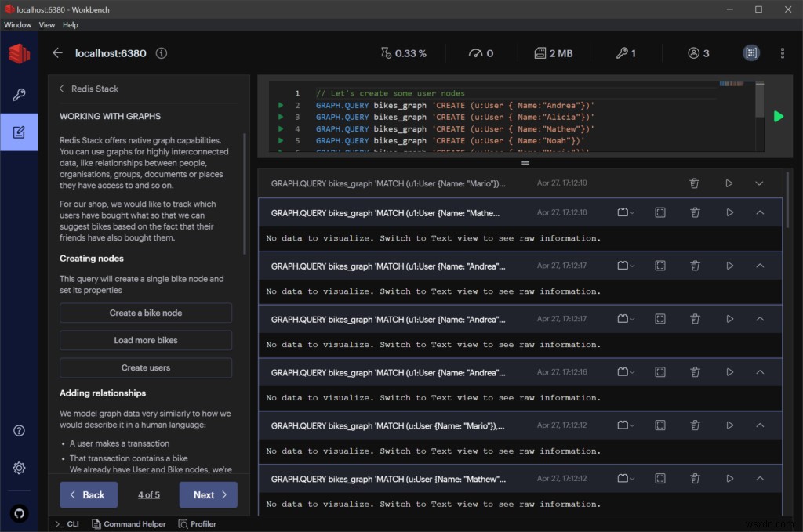
Task: Open the Window menu
Action: coord(17,24)
